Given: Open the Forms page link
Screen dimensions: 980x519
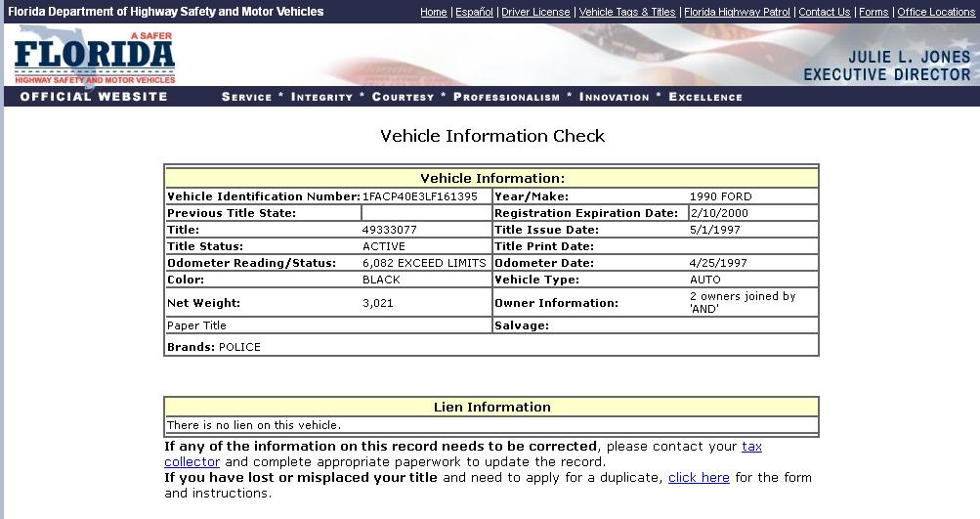Looking at the screenshot, I should click(873, 12).
